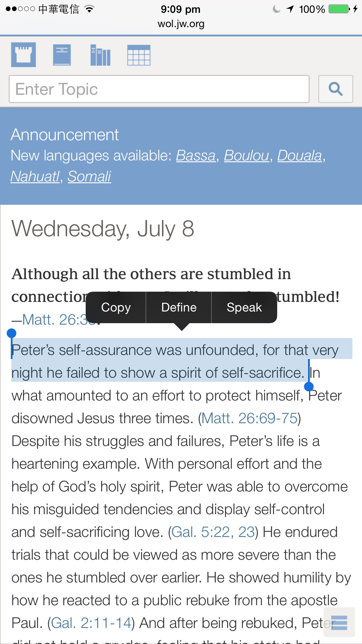Open the Bible book icon
The image size is (362, 644).
point(62,55)
